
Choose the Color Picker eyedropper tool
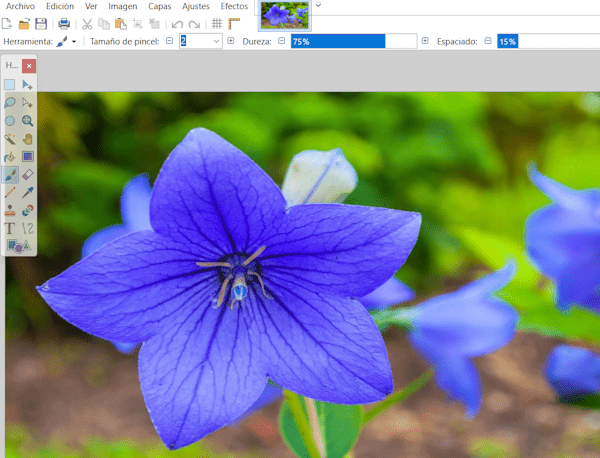pyautogui.click(x=27, y=192)
